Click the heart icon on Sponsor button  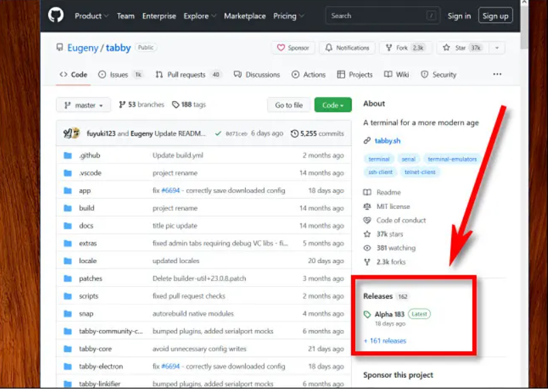click(x=282, y=47)
